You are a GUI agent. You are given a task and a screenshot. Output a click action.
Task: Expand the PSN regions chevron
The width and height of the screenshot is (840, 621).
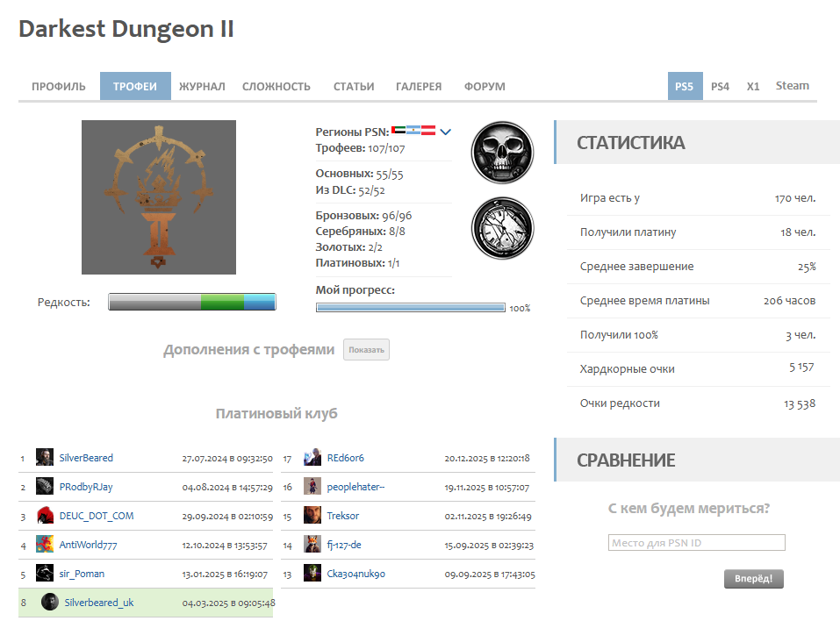pos(445,132)
